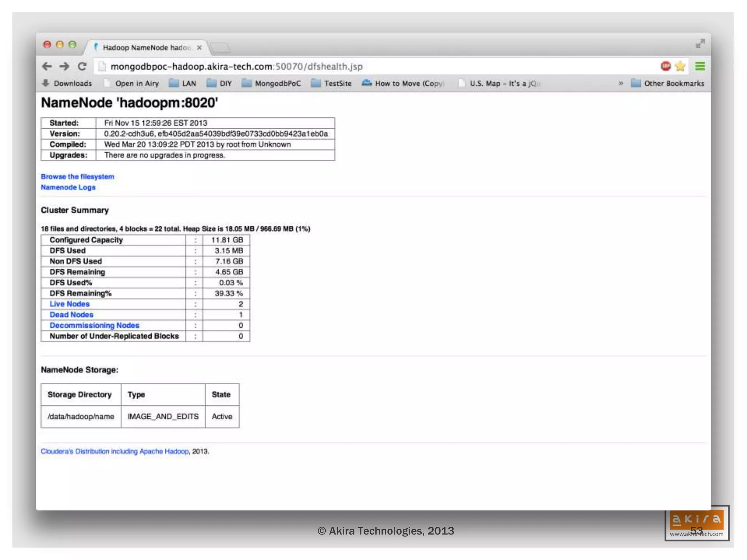Click the Browse the filesystem link
The image size is (747, 560).
77,176
